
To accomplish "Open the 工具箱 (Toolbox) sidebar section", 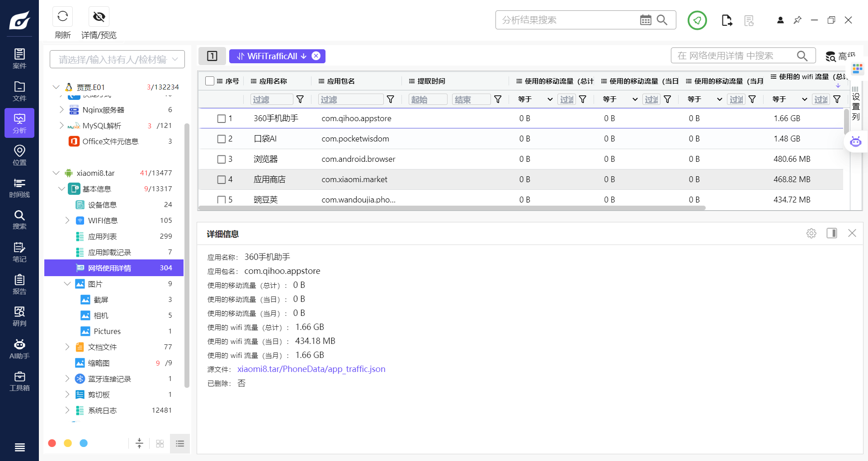I will 19,381.
